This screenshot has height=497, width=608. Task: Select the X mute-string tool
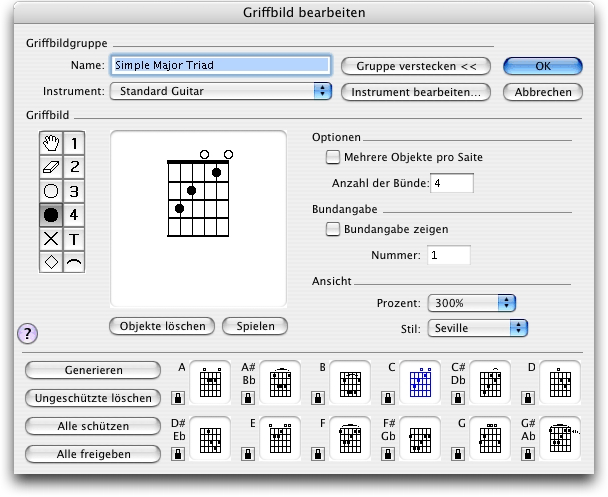pyautogui.click(x=51, y=239)
